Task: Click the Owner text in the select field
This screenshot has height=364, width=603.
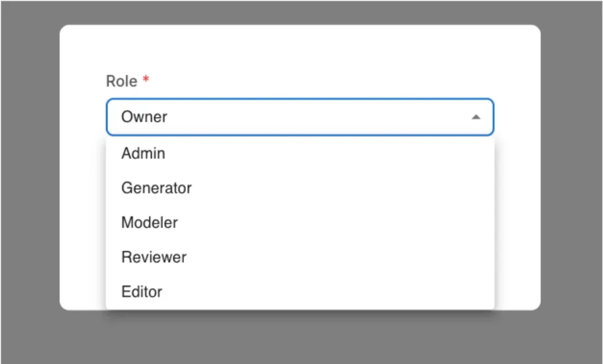Action: (x=144, y=117)
